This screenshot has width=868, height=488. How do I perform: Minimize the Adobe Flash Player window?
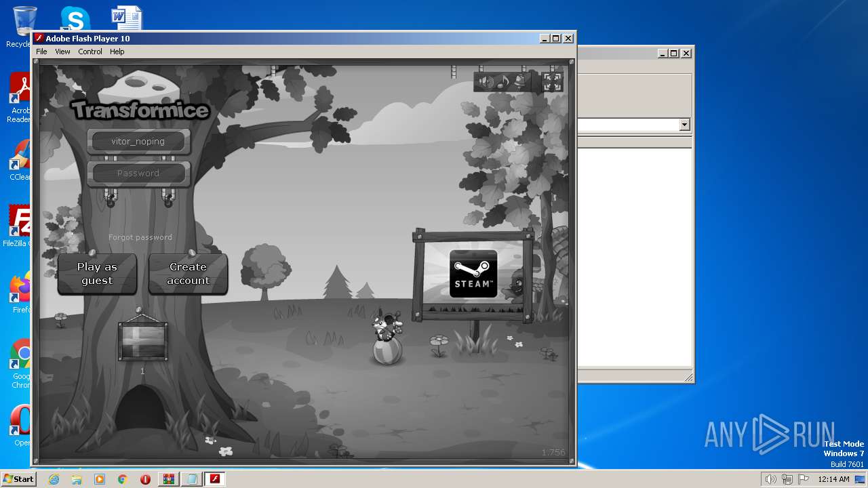click(545, 39)
